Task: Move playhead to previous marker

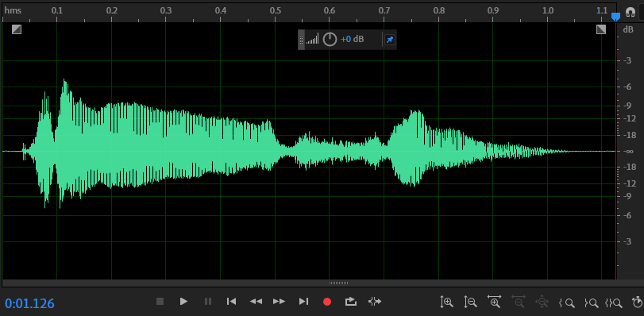Action: pos(231,302)
